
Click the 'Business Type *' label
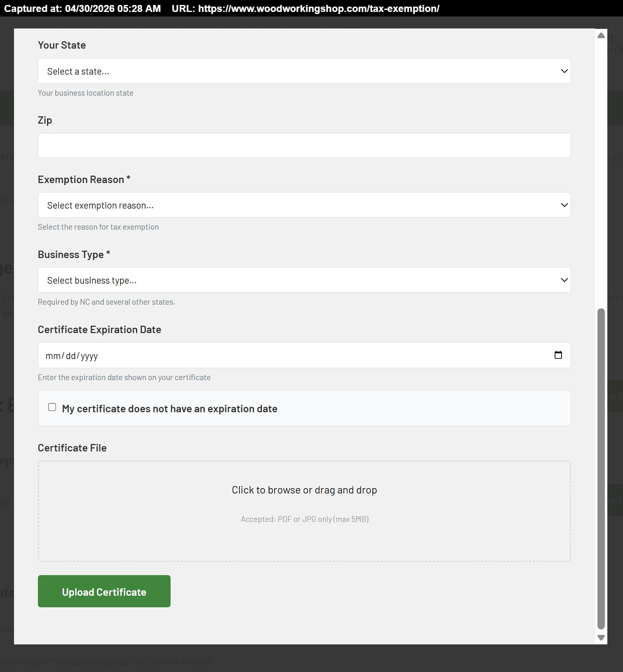(74, 254)
